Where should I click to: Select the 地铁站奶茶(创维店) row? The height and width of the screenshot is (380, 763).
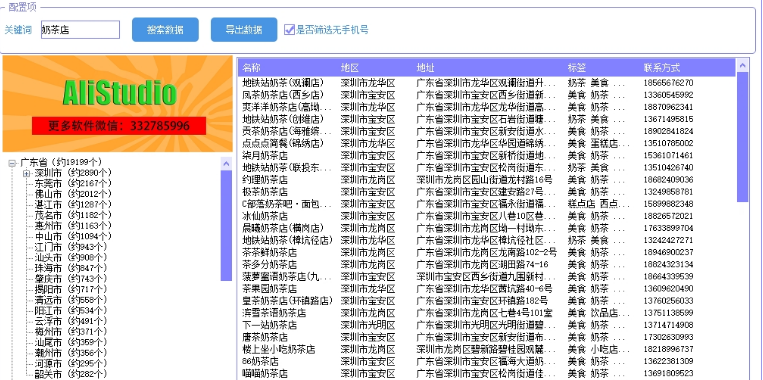(487, 119)
